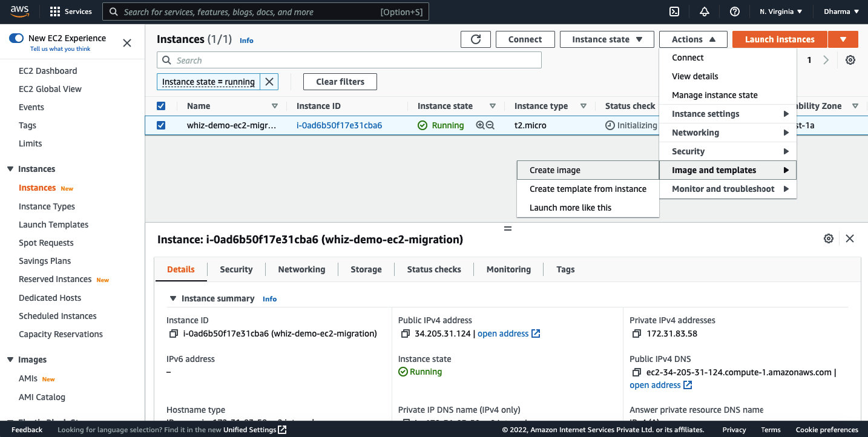Open the notifications bell
The width and height of the screenshot is (868, 437).
click(x=704, y=11)
